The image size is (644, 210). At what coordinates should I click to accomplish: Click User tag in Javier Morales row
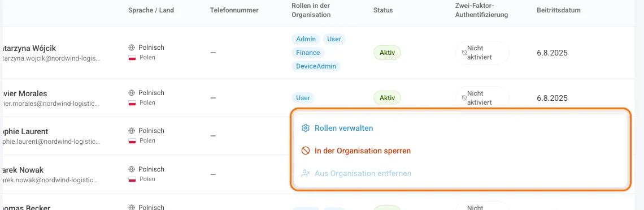pyautogui.click(x=303, y=98)
